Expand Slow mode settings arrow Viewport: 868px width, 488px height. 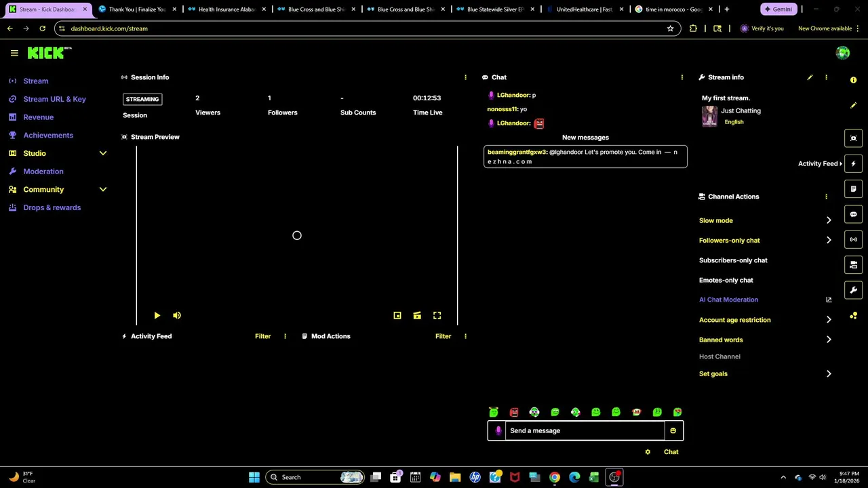pyautogui.click(x=829, y=220)
